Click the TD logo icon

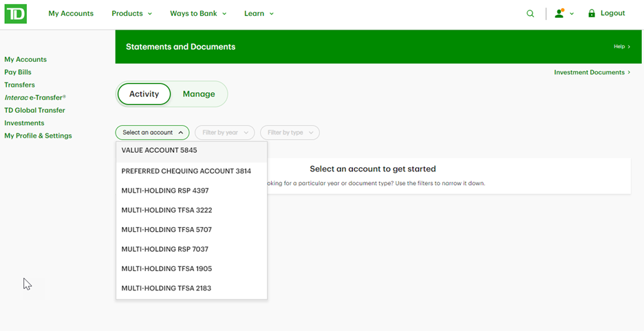[x=16, y=14]
